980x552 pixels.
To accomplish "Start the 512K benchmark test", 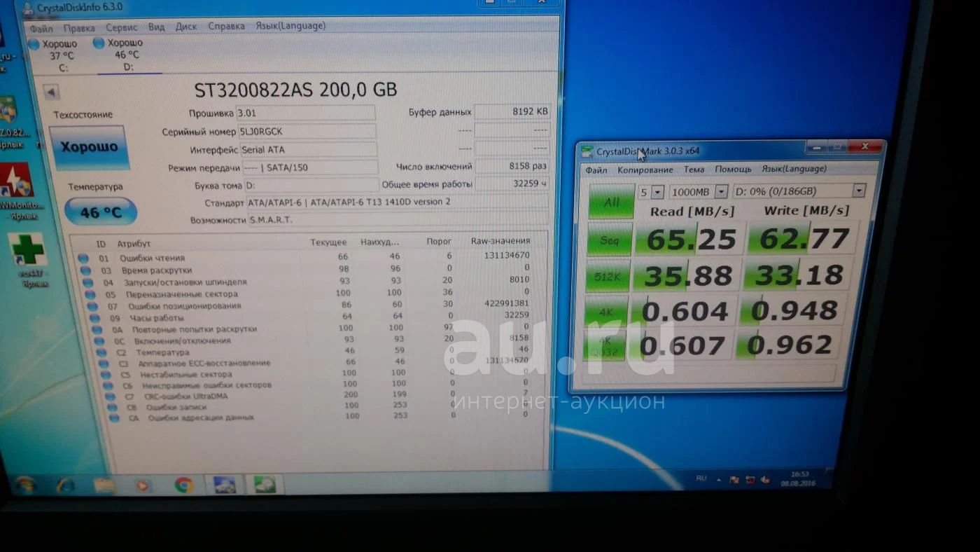I will point(608,275).
